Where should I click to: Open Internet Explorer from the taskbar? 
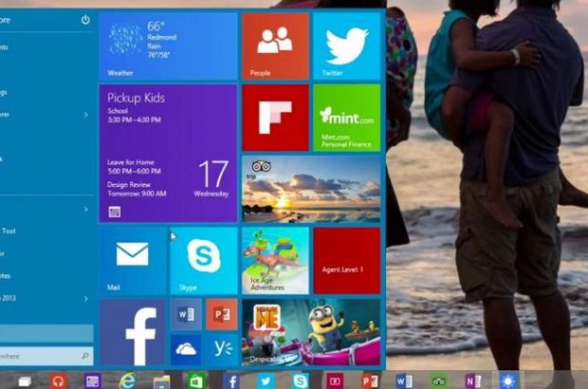click(x=126, y=380)
